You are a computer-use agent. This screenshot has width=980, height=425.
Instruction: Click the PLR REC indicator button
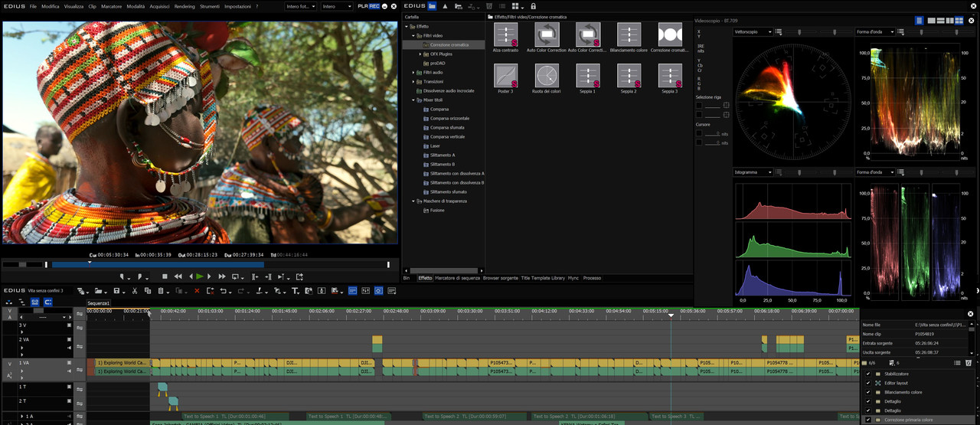point(369,6)
